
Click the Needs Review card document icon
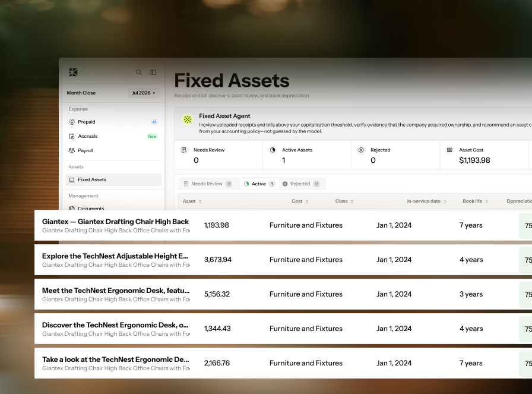[184, 150]
